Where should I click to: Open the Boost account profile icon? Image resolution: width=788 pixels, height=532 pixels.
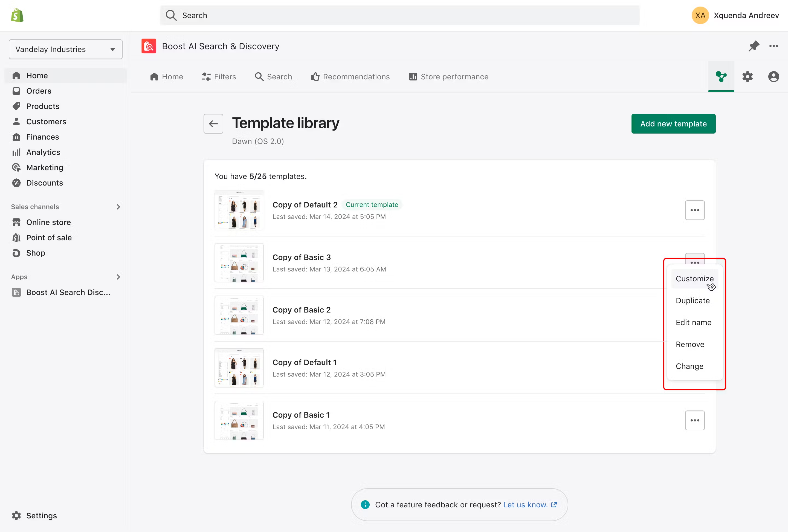773,77
